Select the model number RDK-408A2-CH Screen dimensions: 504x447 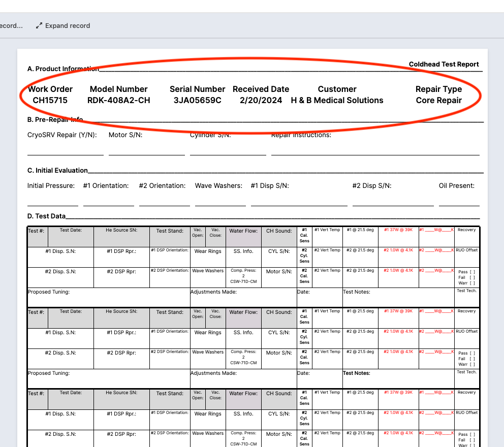tap(118, 100)
